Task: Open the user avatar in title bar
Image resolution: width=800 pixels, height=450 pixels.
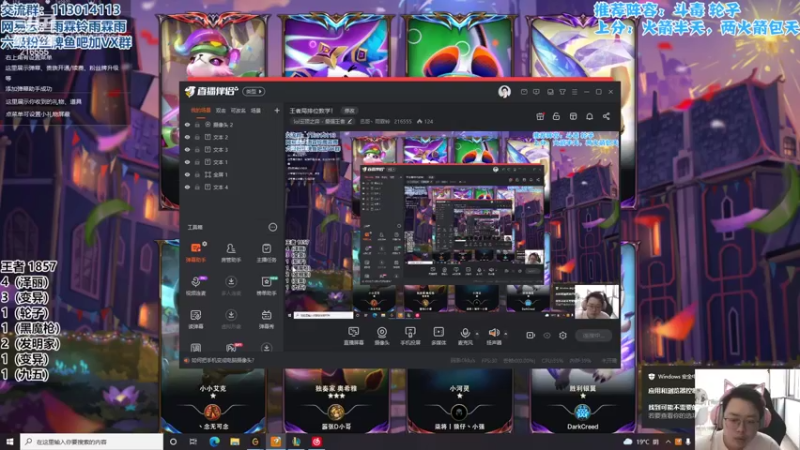Action: (504, 92)
